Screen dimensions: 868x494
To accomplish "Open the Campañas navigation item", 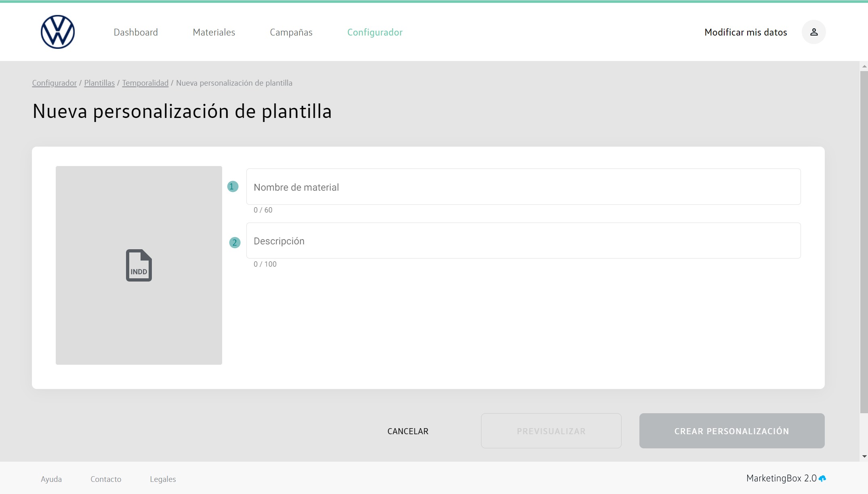I will (x=291, y=32).
